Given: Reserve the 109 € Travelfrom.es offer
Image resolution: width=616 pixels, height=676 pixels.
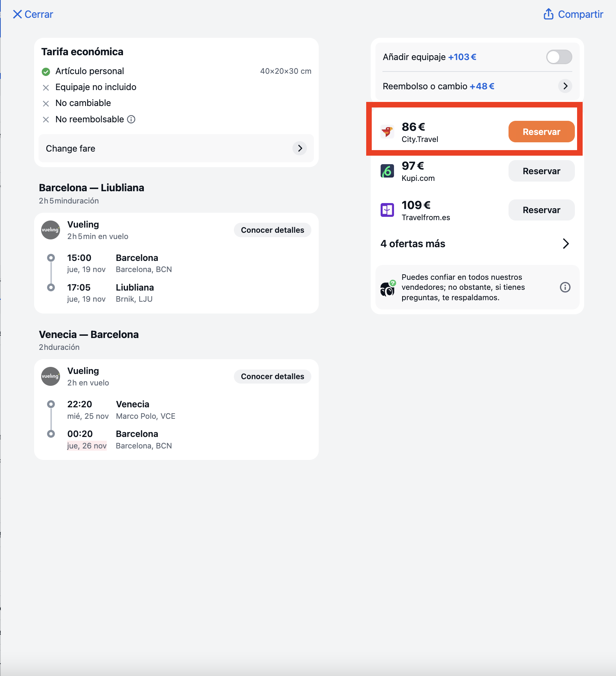Looking at the screenshot, I should tap(541, 210).
